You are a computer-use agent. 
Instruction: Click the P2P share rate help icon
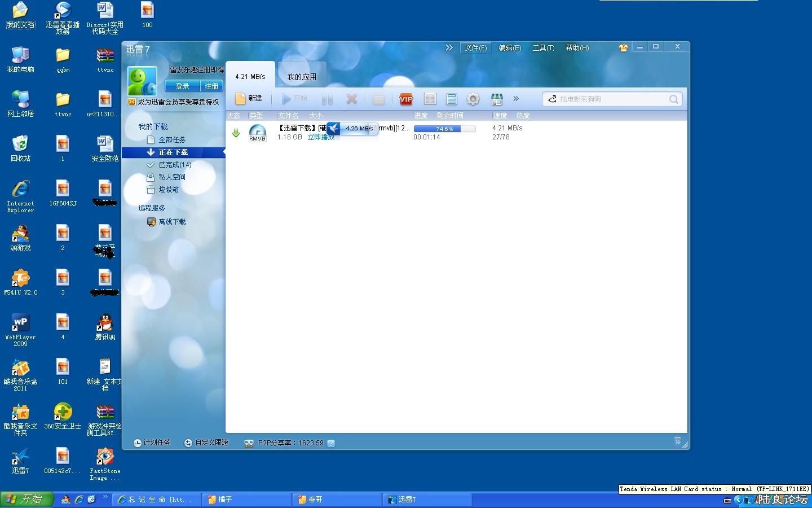pyautogui.click(x=331, y=443)
